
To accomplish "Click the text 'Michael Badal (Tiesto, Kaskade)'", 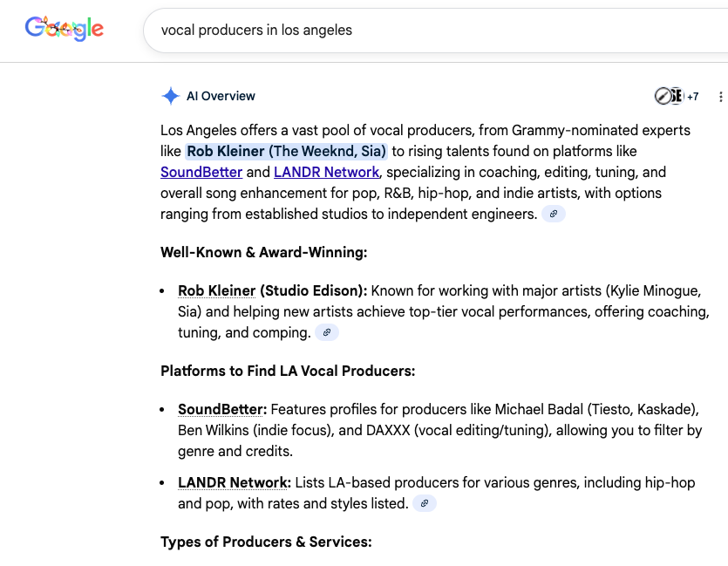I will click(595, 409).
